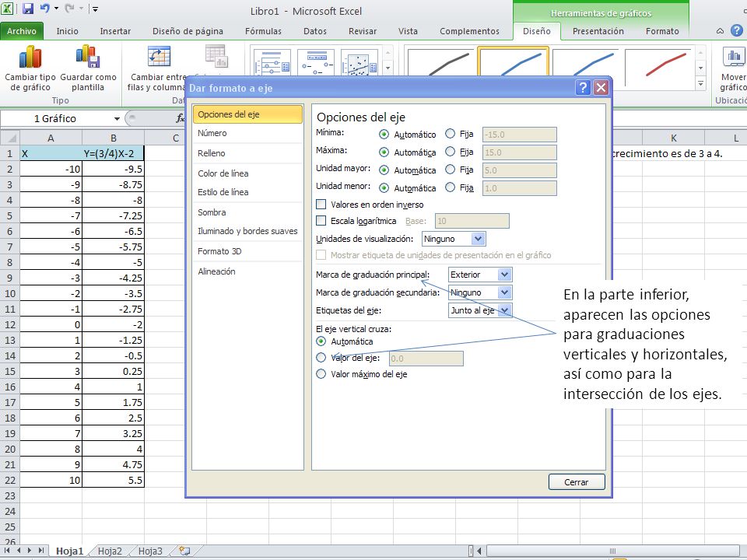Open the Name Box dropdown arrow
The image size is (747, 560).
117,118
